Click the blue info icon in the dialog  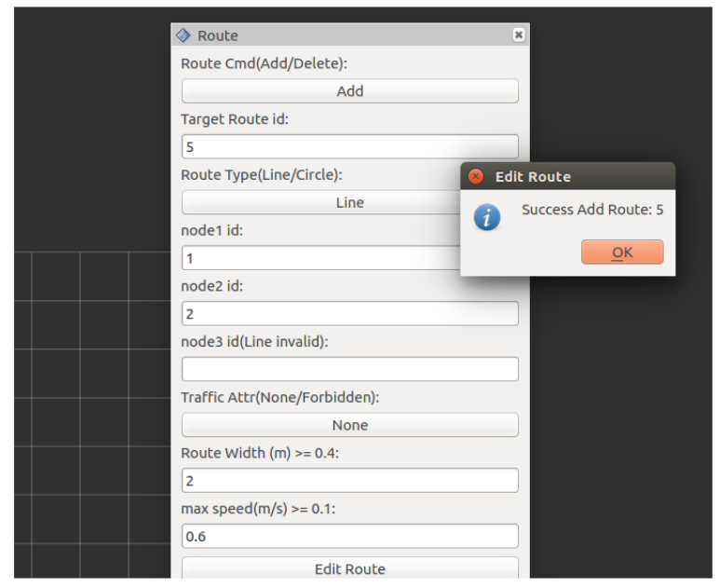click(x=486, y=217)
